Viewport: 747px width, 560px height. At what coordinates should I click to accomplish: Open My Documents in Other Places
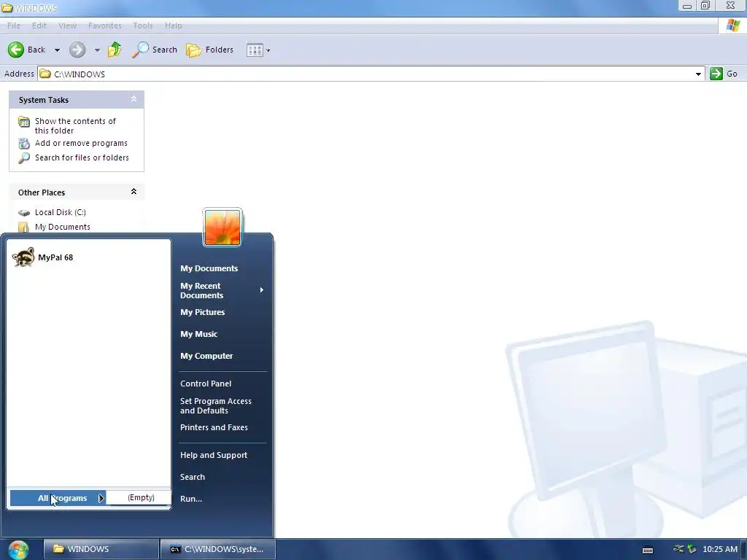click(x=63, y=227)
